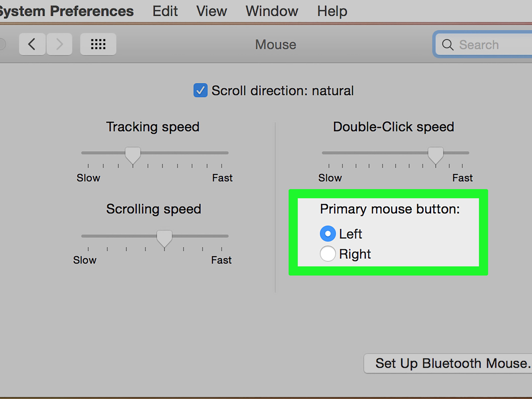Click the Set Up Bluetooth Mouse button
532x399 pixels.
(452, 363)
